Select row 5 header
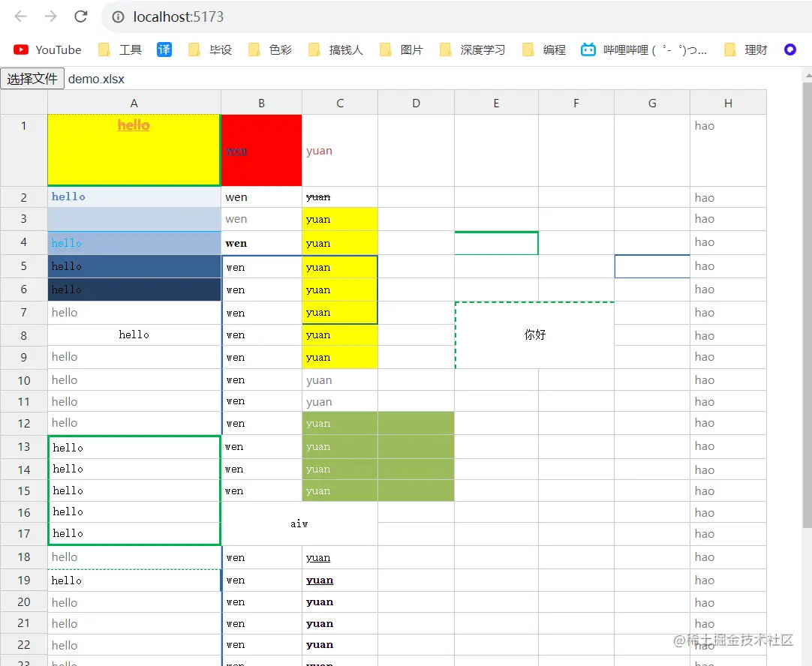 pyautogui.click(x=24, y=266)
